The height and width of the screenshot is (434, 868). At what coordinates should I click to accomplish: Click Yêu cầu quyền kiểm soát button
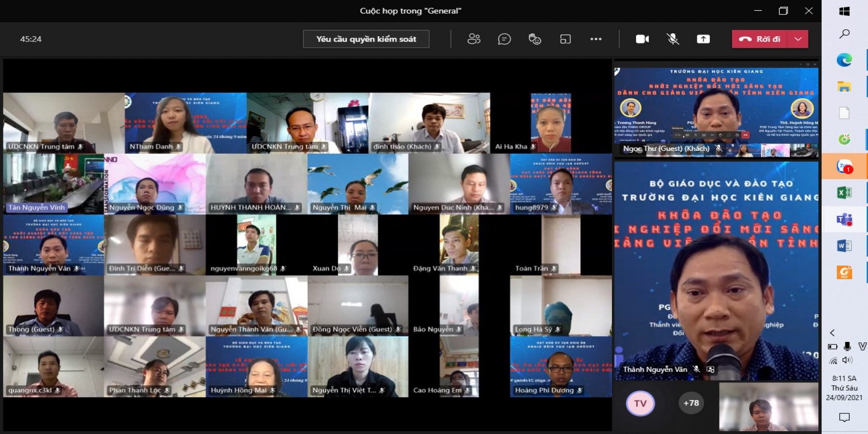[x=366, y=39]
